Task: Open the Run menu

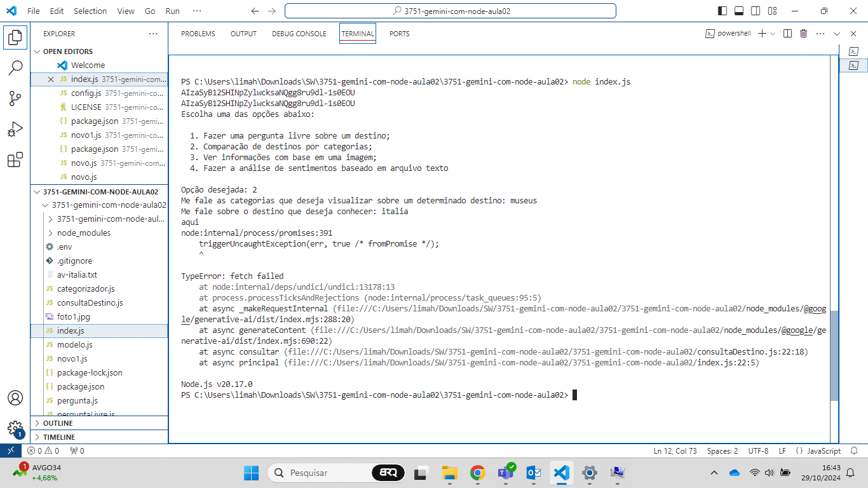Action: pyautogui.click(x=172, y=11)
